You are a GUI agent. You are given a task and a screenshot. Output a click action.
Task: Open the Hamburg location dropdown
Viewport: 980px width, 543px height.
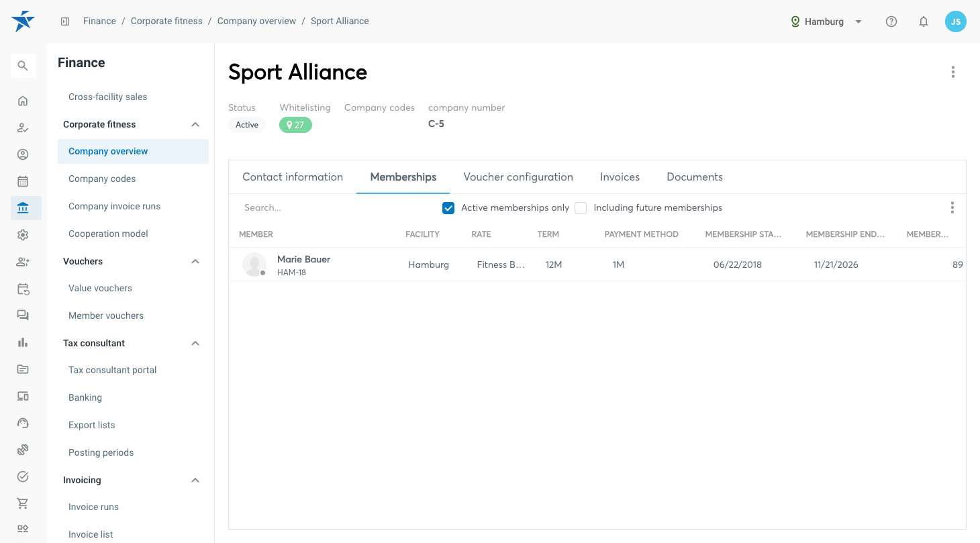click(826, 21)
